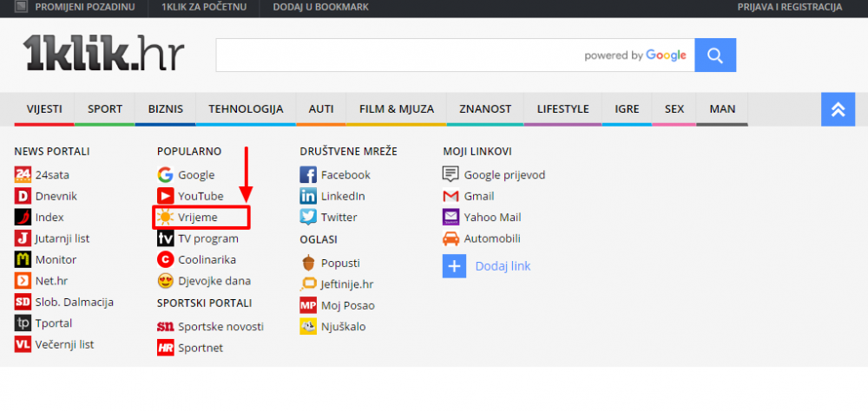Open the TEHNOLOGIJA tab
This screenshot has width=868, height=411.
pos(246,109)
